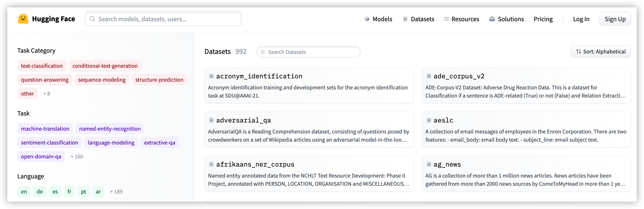644x209 pixels.
Task: Open the adversarial_qa dataset title
Action: pos(243,120)
